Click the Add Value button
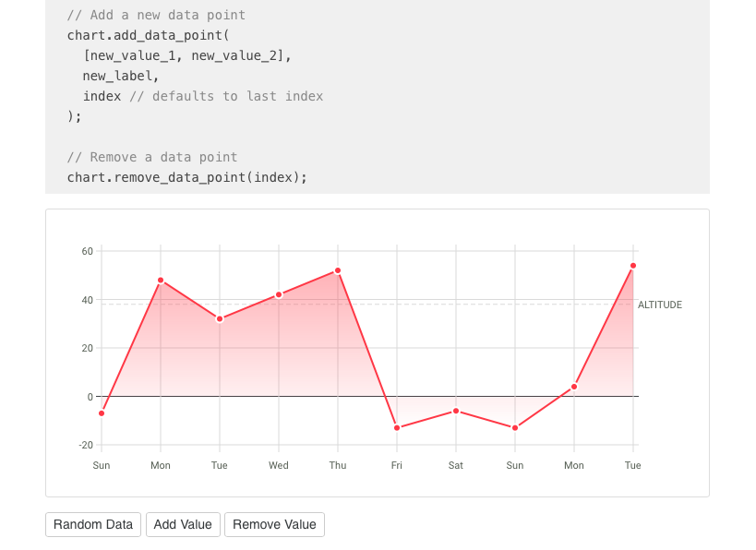The width and height of the screenshot is (756, 550). [183, 524]
